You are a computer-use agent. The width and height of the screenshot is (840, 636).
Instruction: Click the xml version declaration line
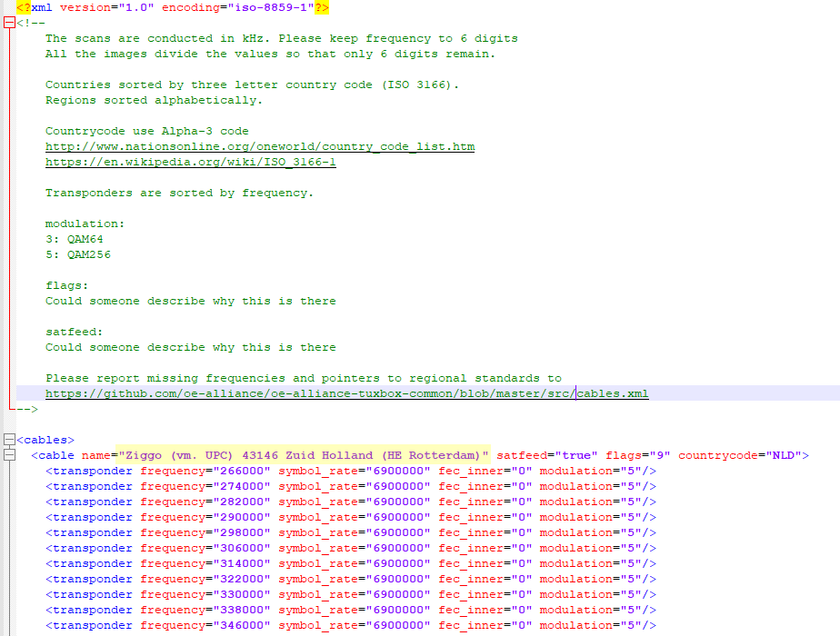(173, 7)
